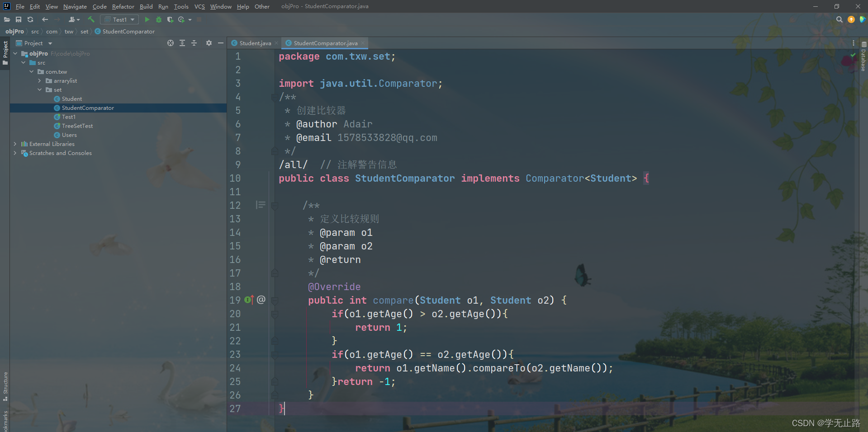Switch to the Student.java editor tab
The height and width of the screenshot is (432, 868).
tap(251, 43)
